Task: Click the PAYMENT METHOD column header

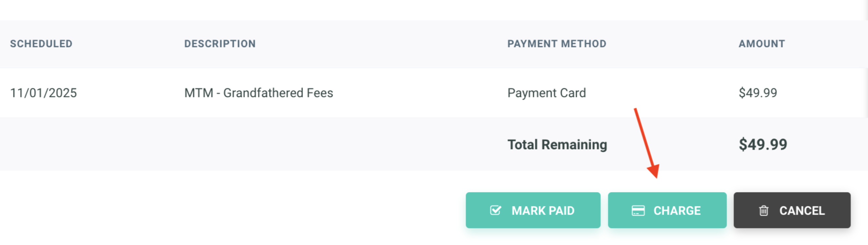Action: pyautogui.click(x=557, y=44)
